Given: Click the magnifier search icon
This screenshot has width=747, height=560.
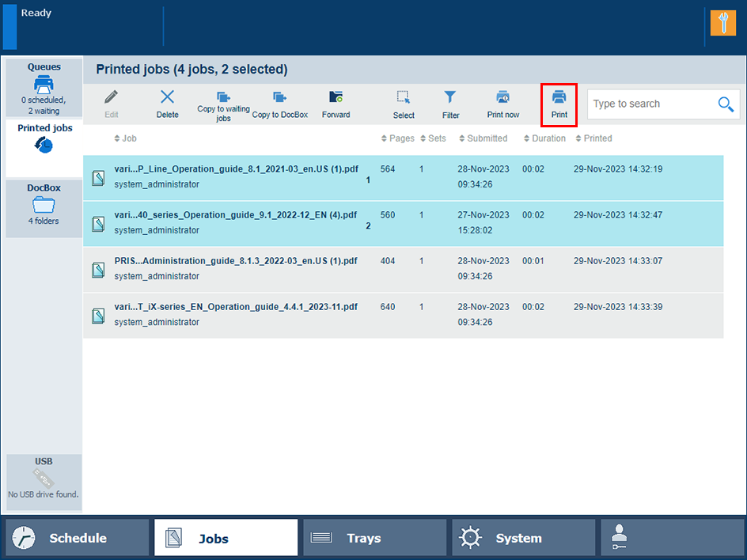Looking at the screenshot, I should pyautogui.click(x=726, y=104).
